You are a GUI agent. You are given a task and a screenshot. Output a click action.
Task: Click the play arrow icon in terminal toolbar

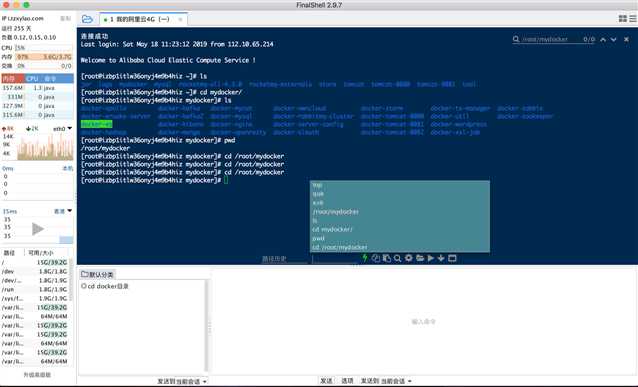pos(430,258)
